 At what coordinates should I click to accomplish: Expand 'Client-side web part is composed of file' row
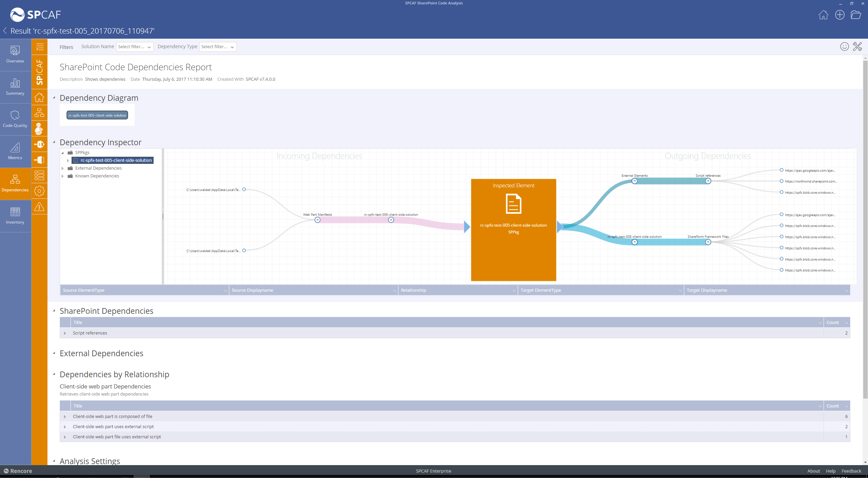point(65,417)
